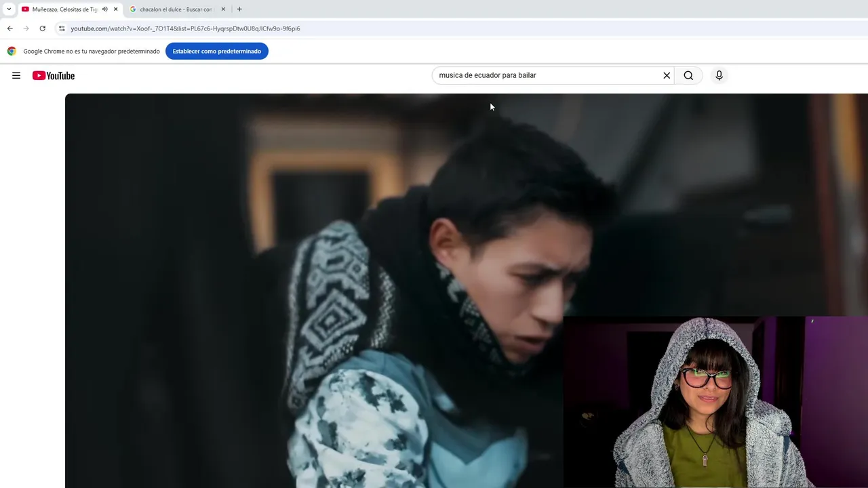Open a new tab with the plus button
This screenshot has height=488, width=868.
239,9
